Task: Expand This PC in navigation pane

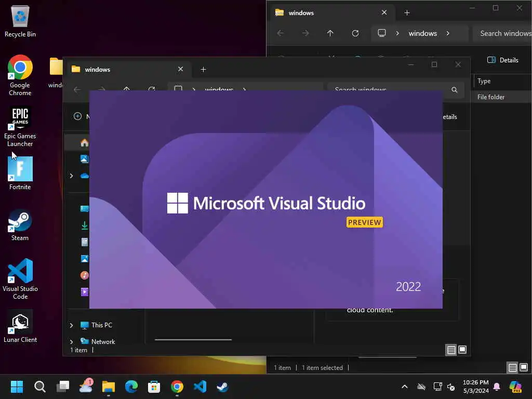Action: (x=71, y=325)
